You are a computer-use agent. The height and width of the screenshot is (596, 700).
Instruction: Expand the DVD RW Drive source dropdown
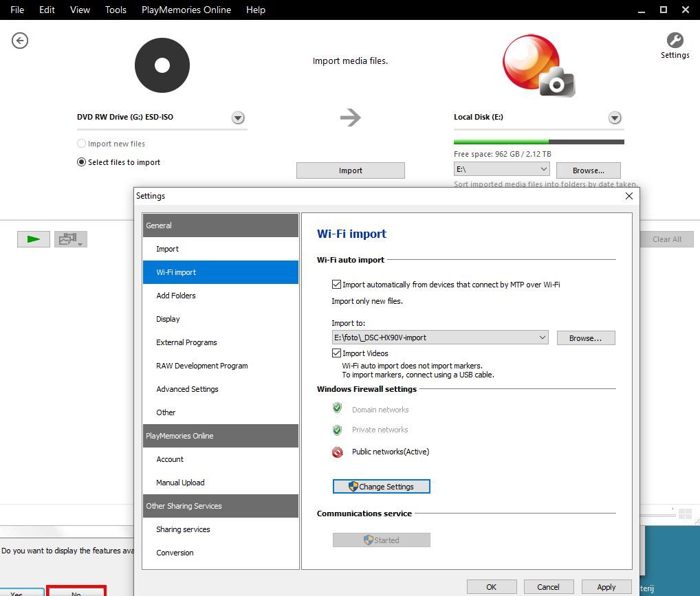click(x=238, y=118)
